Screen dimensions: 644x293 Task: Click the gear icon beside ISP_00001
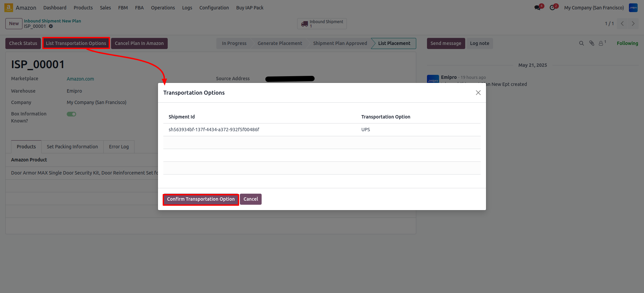click(x=51, y=26)
